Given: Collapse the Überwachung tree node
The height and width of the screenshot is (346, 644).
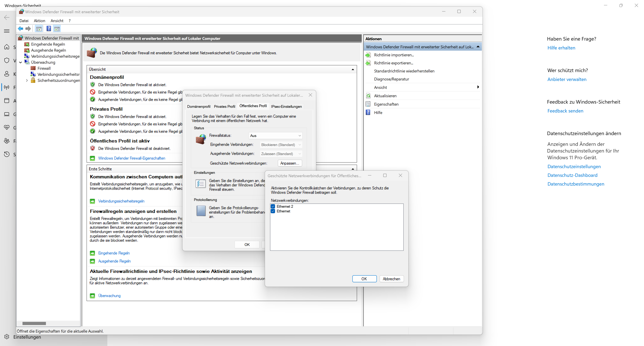Looking at the screenshot, I should (x=20, y=63).
